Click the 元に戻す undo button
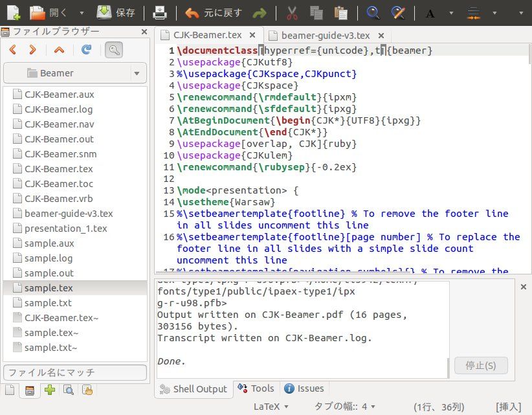The height and width of the screenshot is (415, 532). click(x=212, y=12)
